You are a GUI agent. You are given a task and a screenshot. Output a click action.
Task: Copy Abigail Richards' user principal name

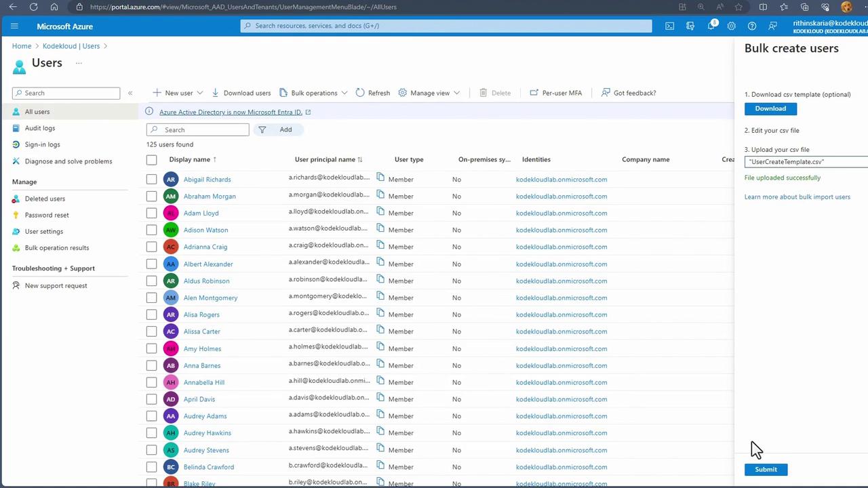(x=380, y=178)
